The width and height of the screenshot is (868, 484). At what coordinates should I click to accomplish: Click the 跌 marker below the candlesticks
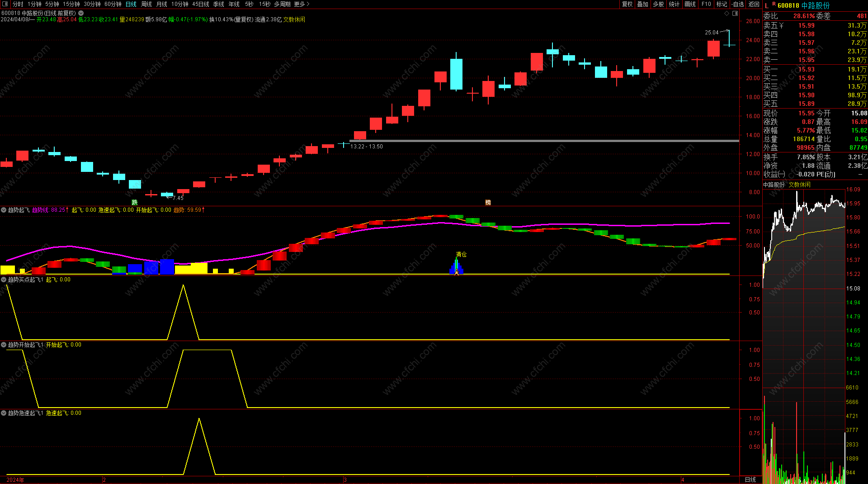[x=134, y=202]
